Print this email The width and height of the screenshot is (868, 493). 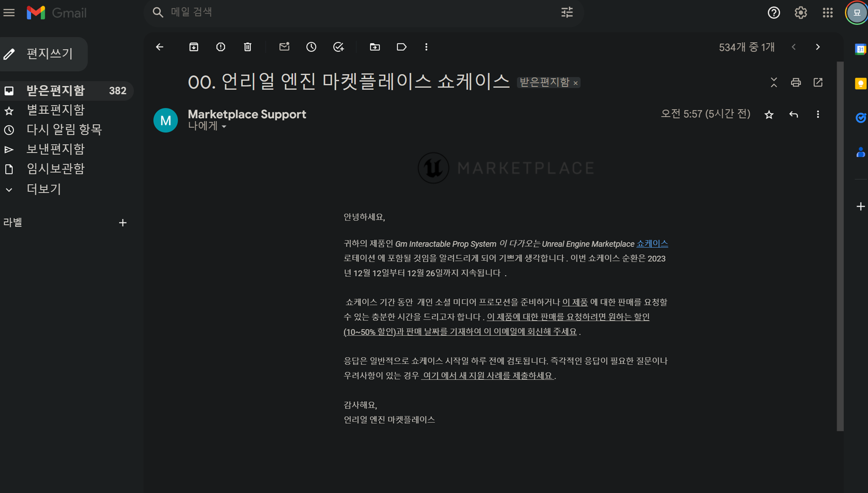coord(796,82)
